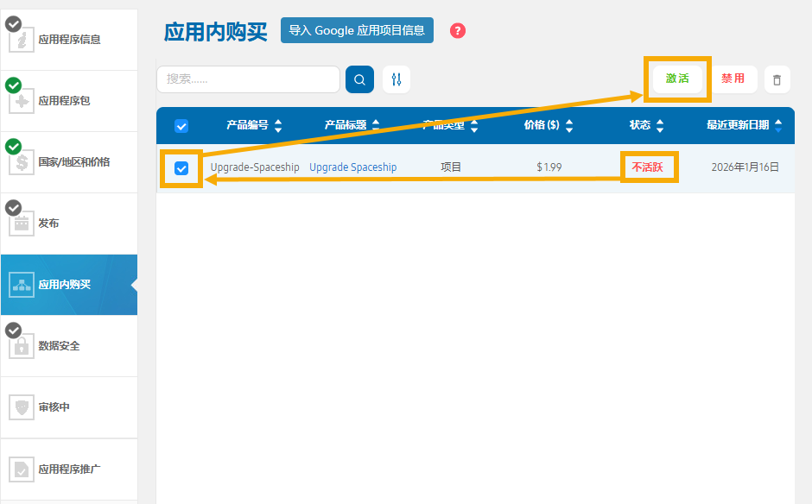The image size is (812, 504).
Task: Click into the 搜索 input field
Action: 248,79
